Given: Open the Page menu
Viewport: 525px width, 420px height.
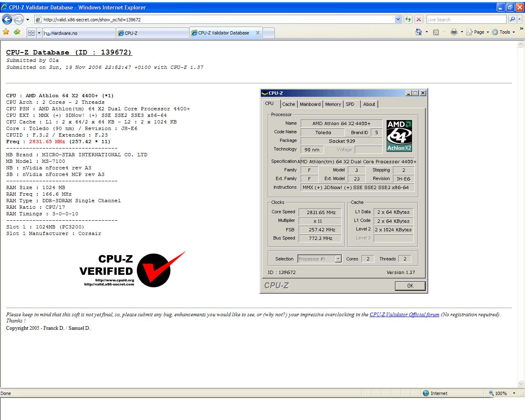Looking at the screenshot, I should pos(478,32).
